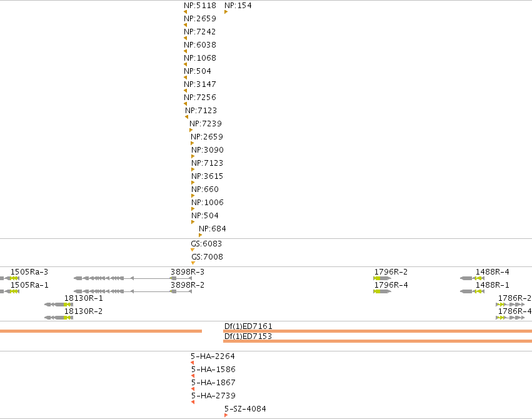Select the NP:6038 insertion arrow
The height and width of the screenshot is (419, 532).
coord(185,51)
